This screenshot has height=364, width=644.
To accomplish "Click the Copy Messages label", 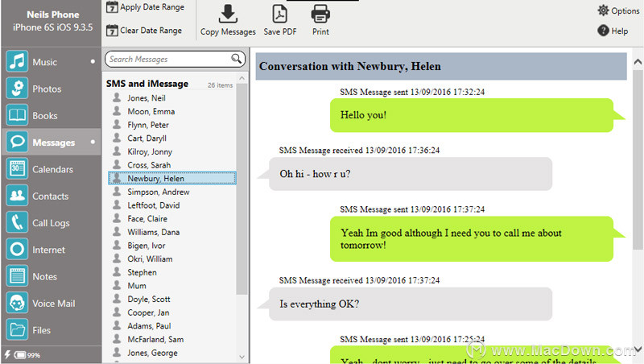I will pyautogui.click(x=228, y=32).
